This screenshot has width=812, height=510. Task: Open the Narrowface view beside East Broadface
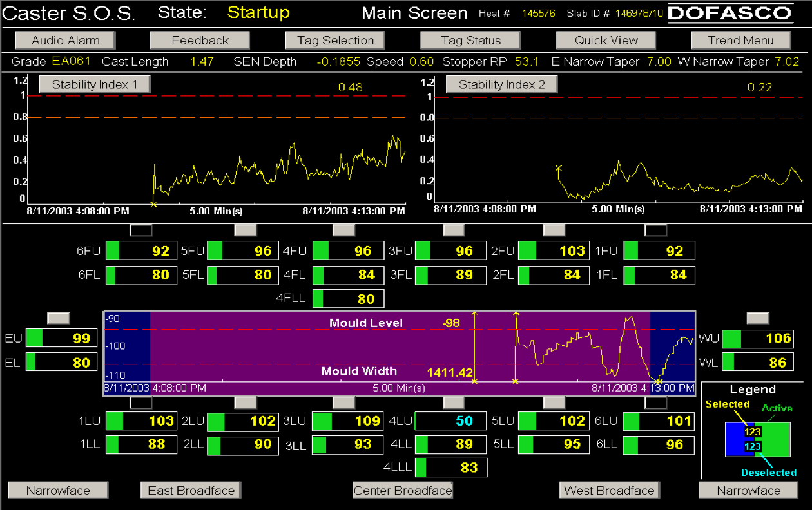58,490
